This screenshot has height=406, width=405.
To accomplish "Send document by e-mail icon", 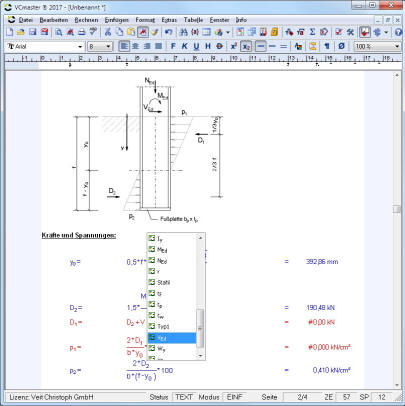I will coord(44,32).
